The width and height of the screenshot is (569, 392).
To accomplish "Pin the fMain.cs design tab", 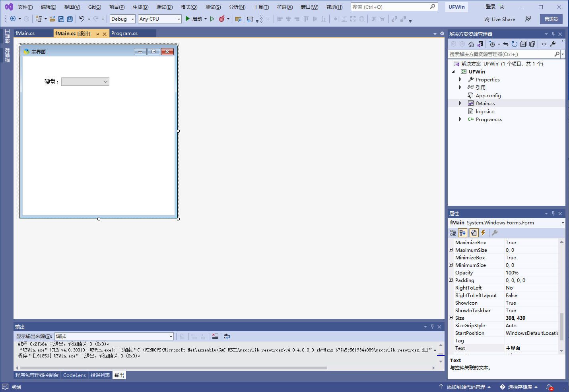I will click(x=97, y=34).
